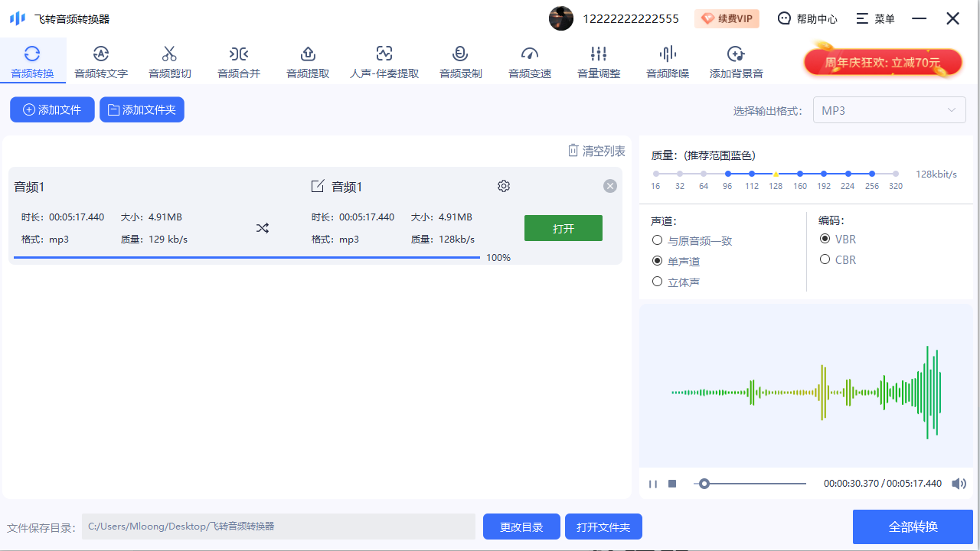Screen dimensions: 980x551
Task: Switch to 人声-伴奏提取 vocal extraction tool
Action: [384, 60]
